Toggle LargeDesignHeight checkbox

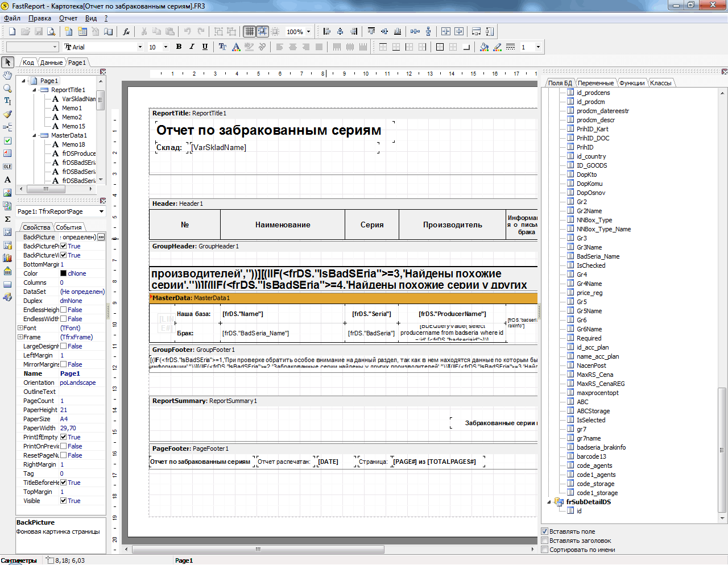coord(64,346)
